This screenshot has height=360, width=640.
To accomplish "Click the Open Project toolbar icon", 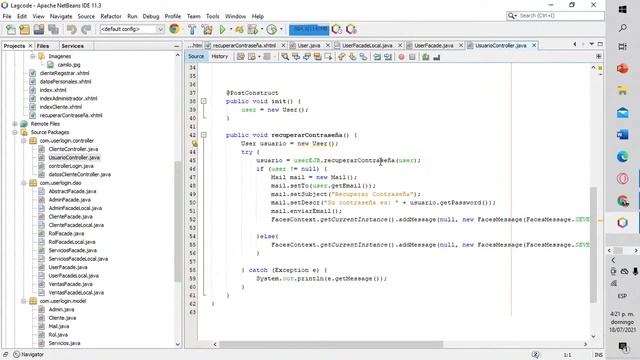I will pyautogui.click(x=39, y=29).
